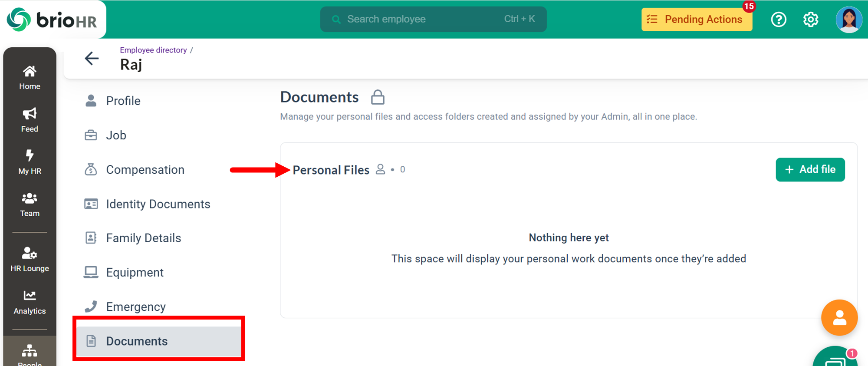Click the lock icon next to Documents
This screenshot has width=868, height=366.
coord(378,97)
